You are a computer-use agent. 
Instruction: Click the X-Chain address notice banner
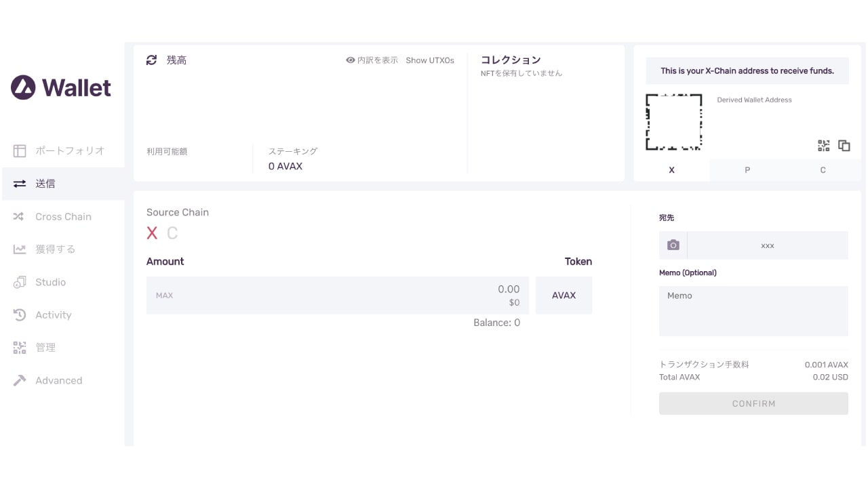[747, 70]
